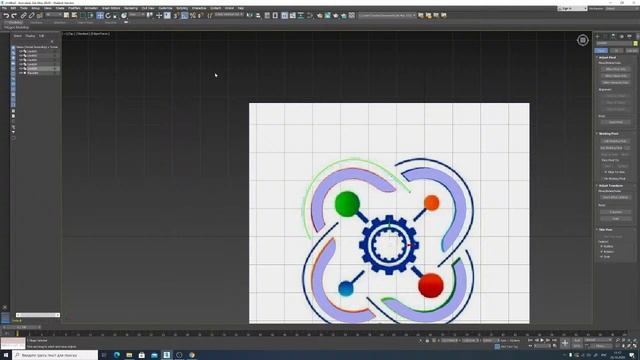Viewport: 640px width, 360px height.
Task: Toggle the Skin Pose Position checkbox
Action: click(x=602, y=247)
